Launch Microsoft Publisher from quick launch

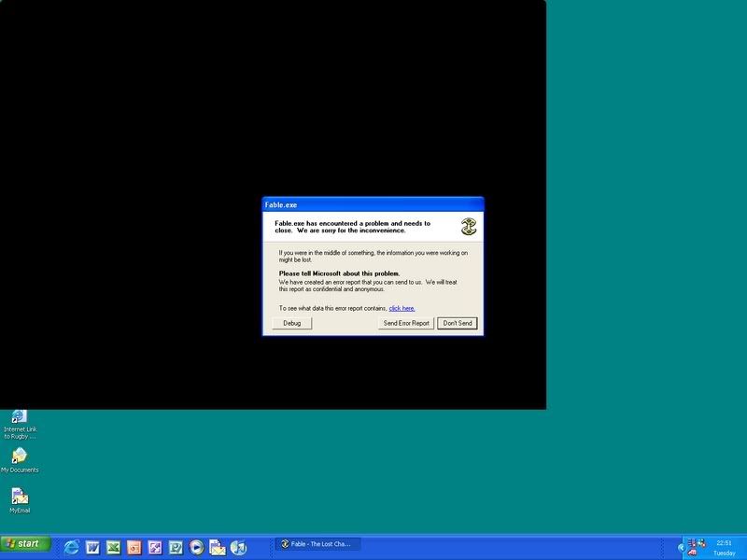176,547
